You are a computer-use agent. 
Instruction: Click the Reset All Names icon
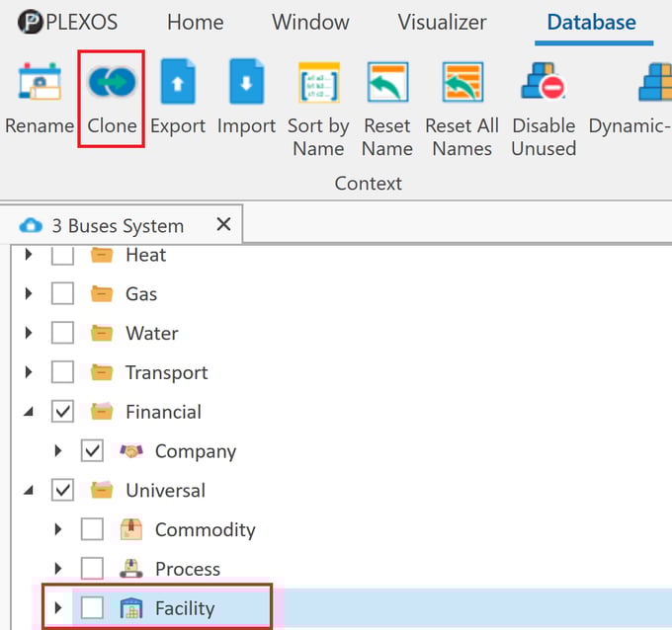tap(462, 84)
